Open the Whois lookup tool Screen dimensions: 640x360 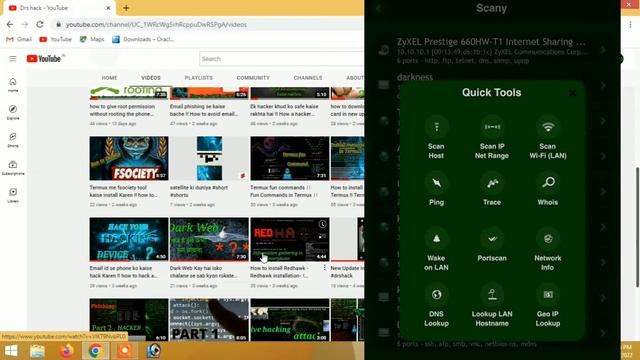[x=548, y=189]
